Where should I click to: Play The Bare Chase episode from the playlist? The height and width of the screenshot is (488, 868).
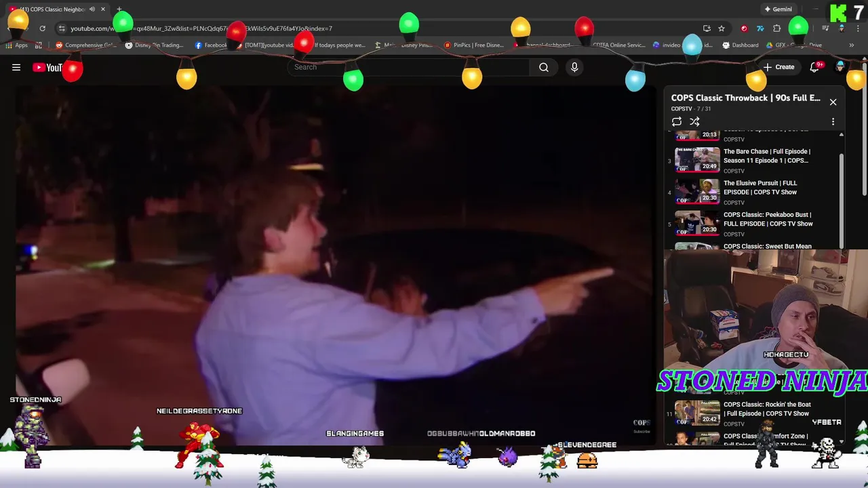click(766, 156)
